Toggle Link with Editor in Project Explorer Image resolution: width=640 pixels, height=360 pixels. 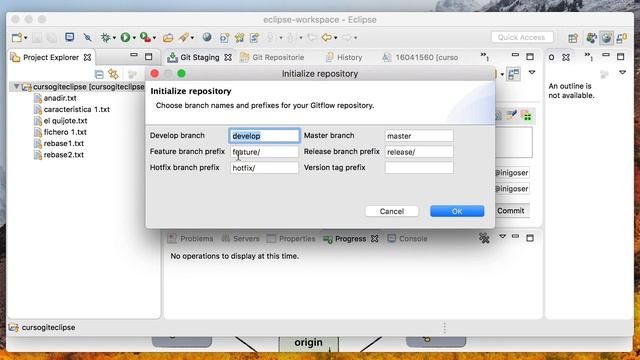click(x=113, y=74)
